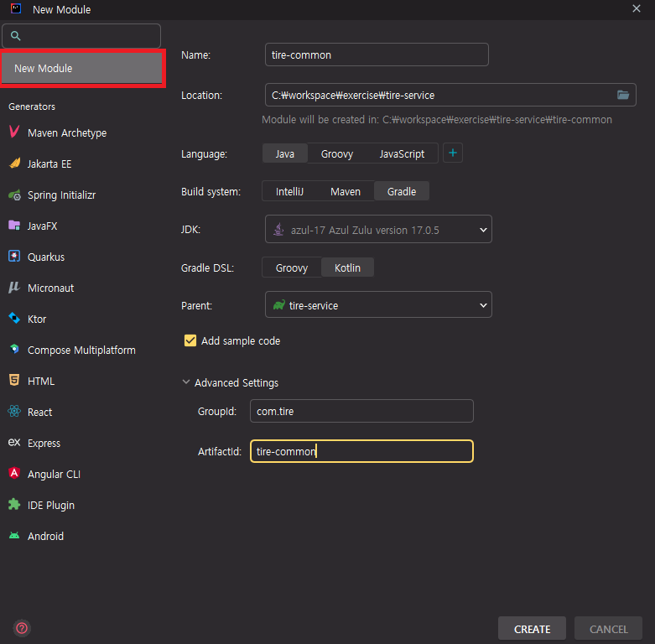Click the IDE Plugin puzzle icon
This screenshot has height=644, width=655.
[x=14, y=505]
